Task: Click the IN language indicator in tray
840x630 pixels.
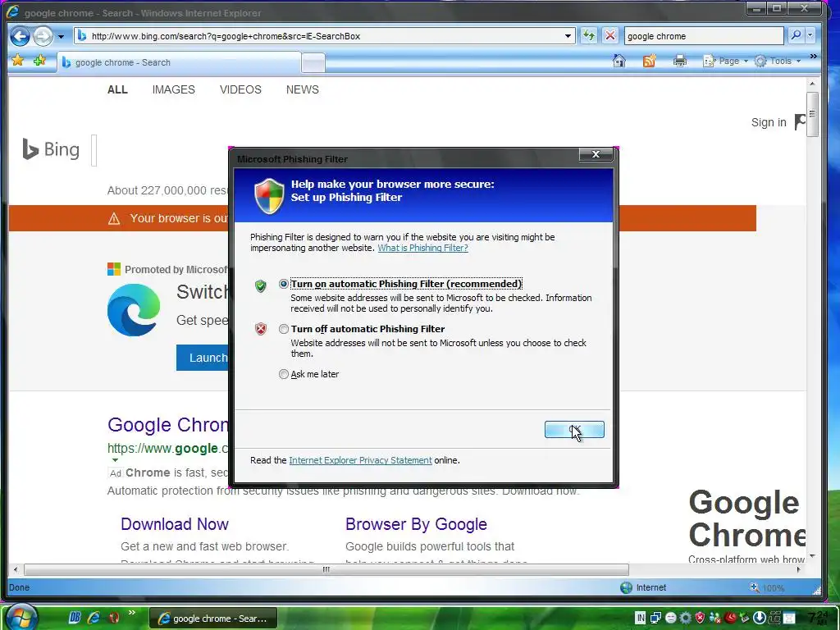Action: [640, 618]
